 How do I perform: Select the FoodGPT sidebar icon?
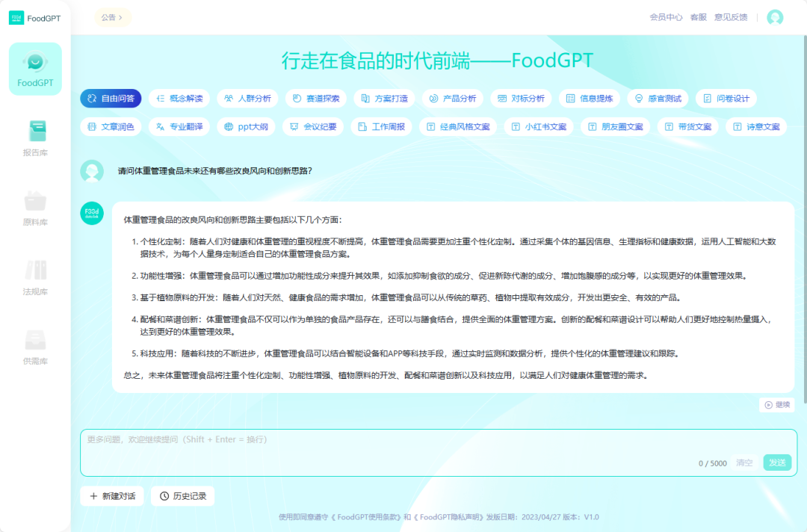(x=35, y=67)
